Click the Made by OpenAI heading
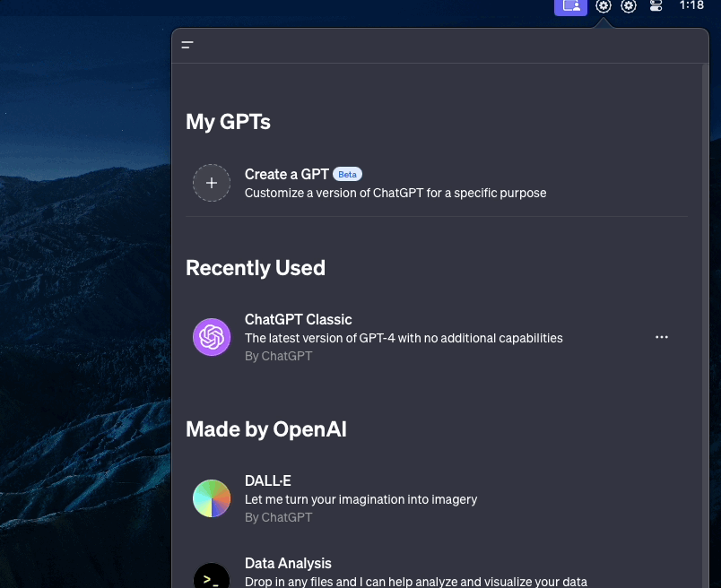Screen dimensions: 721x588 [x=266, y=429]
